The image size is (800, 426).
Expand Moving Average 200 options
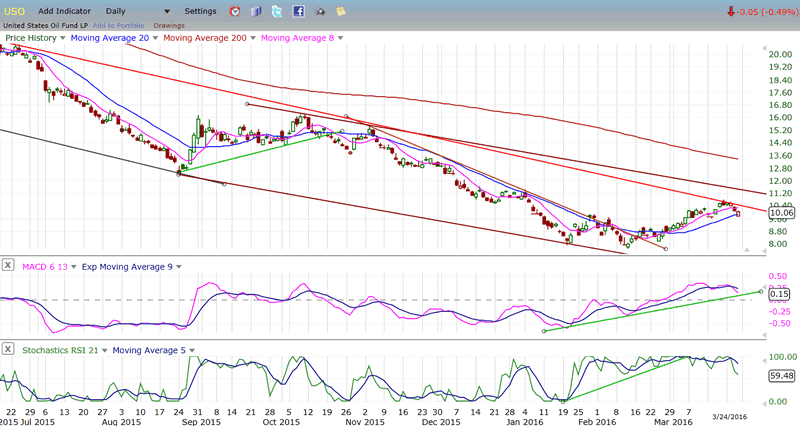252,38
